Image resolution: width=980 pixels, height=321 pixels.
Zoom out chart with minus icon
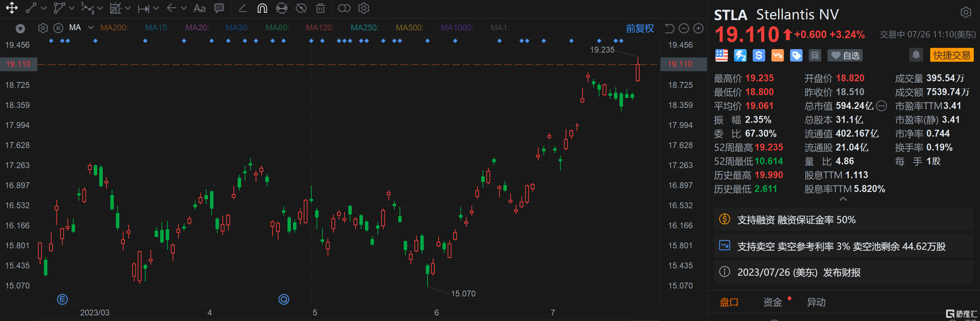point(684,28)
